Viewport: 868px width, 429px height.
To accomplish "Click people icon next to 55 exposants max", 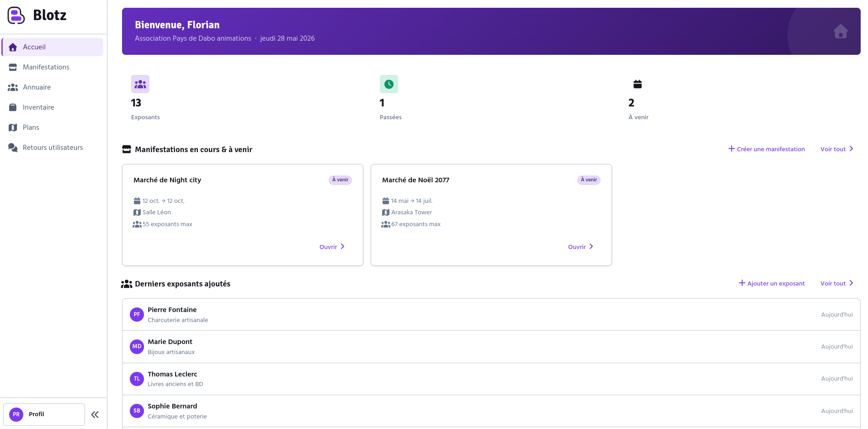I will point(137,224).
